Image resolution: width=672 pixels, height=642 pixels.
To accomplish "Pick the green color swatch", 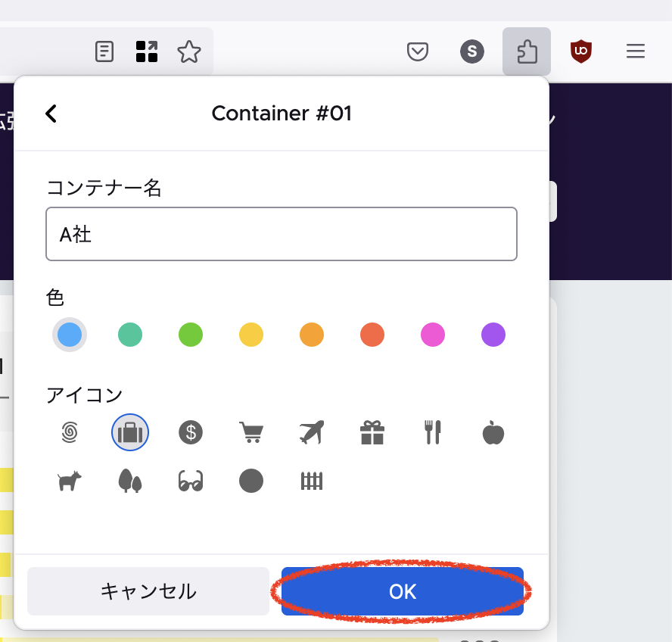I will pyautogui.click(x=191, y=335).
